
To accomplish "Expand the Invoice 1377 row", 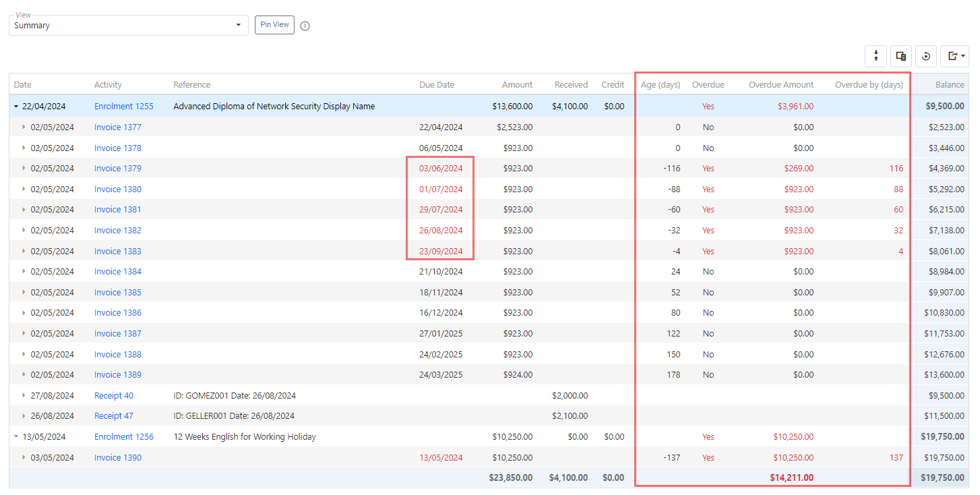I will click(24, 127).
